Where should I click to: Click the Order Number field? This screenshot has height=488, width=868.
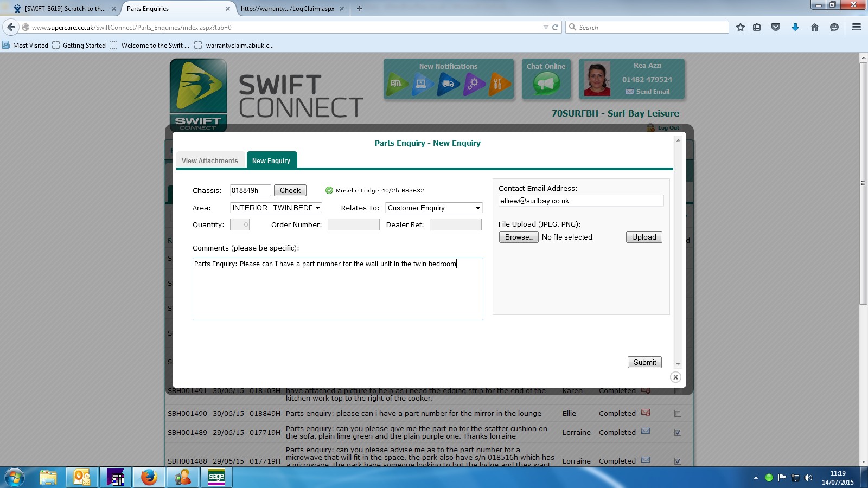point(354,224)
